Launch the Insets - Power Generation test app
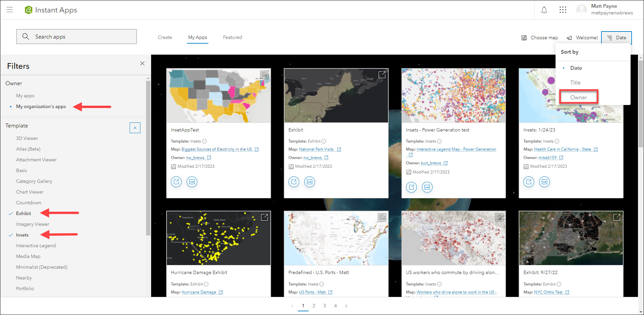The image size is (644, 315). point(411,187)
